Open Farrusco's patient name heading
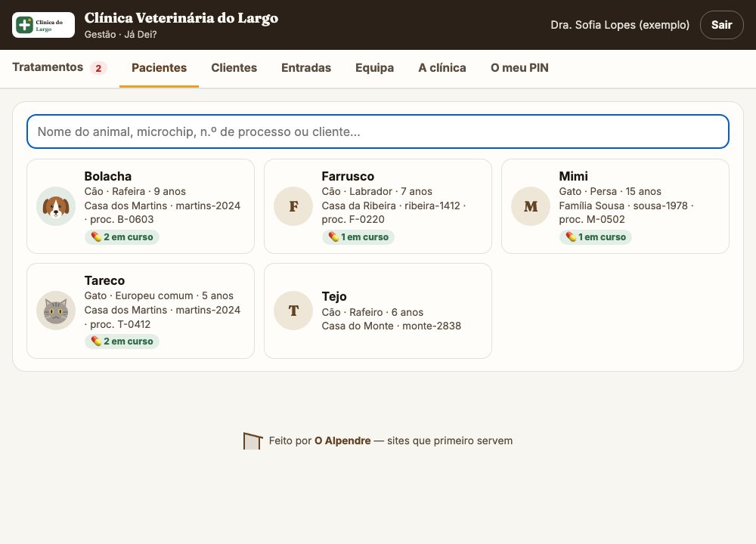 [x=348, y=176]
